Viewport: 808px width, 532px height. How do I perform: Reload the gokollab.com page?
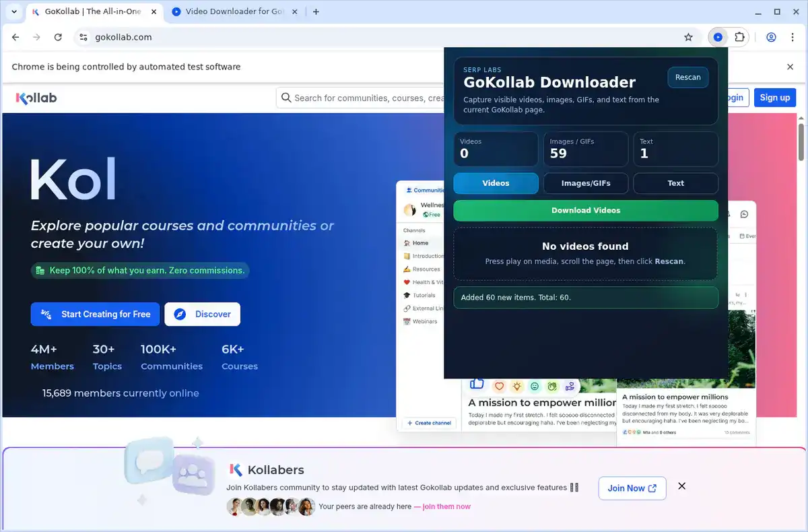coord(58,38)
